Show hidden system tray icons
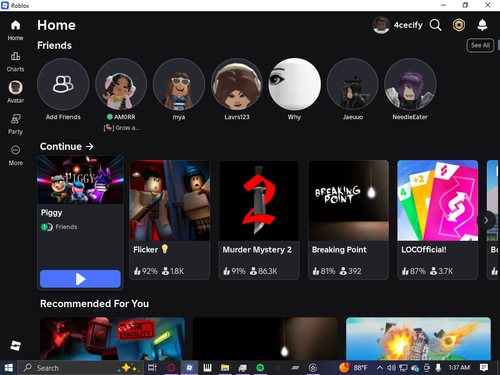 point(380,368)
